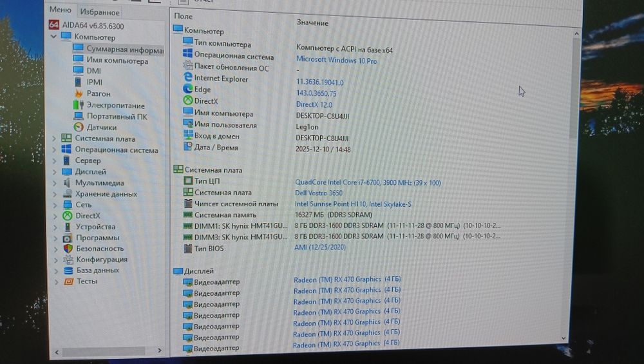Screen dimensions: 644x364
Task: Click the Мультимедиа speaker icon
Action: (x=67, y=182)
